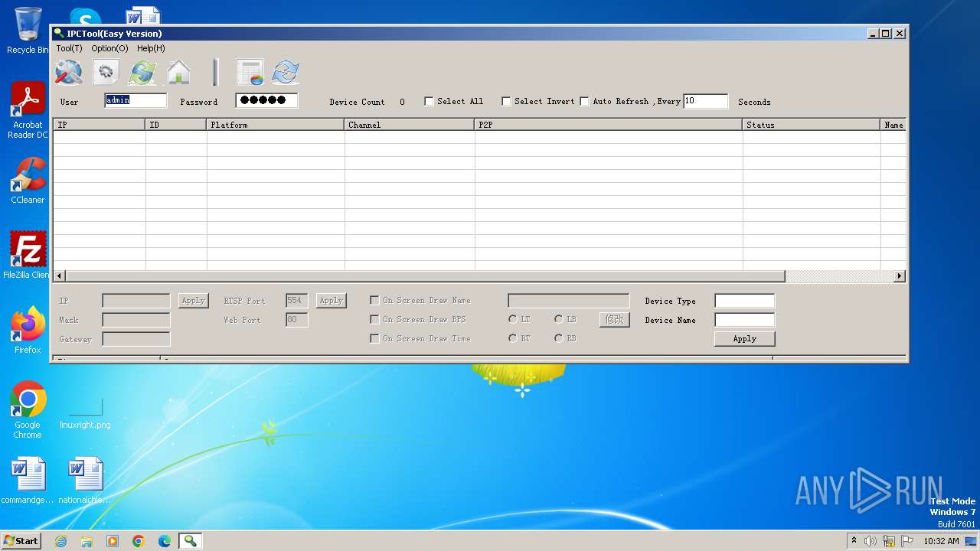Click the Chinese-labeled modify button
The width and height of the screenshot is (980, 551).
[x=614, y=320]
